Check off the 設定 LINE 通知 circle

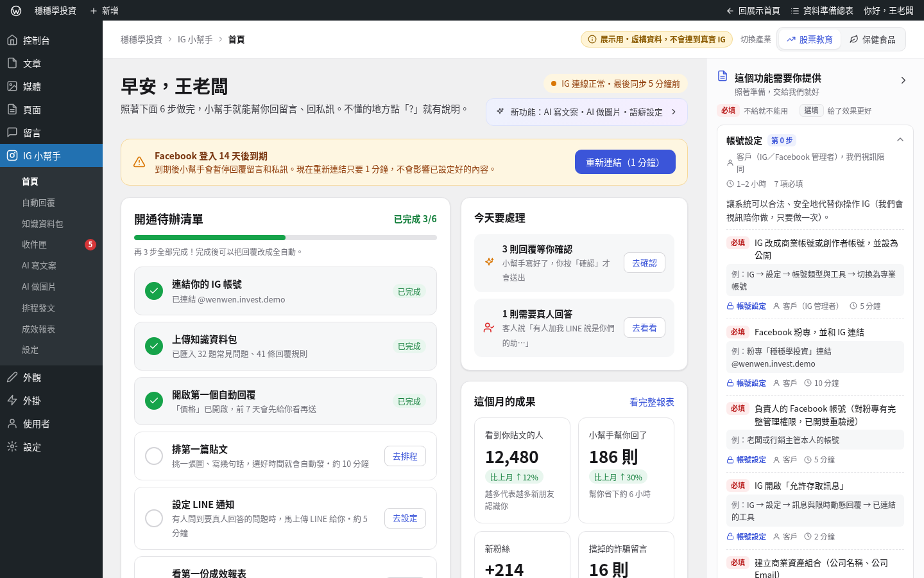pos(154,518)
